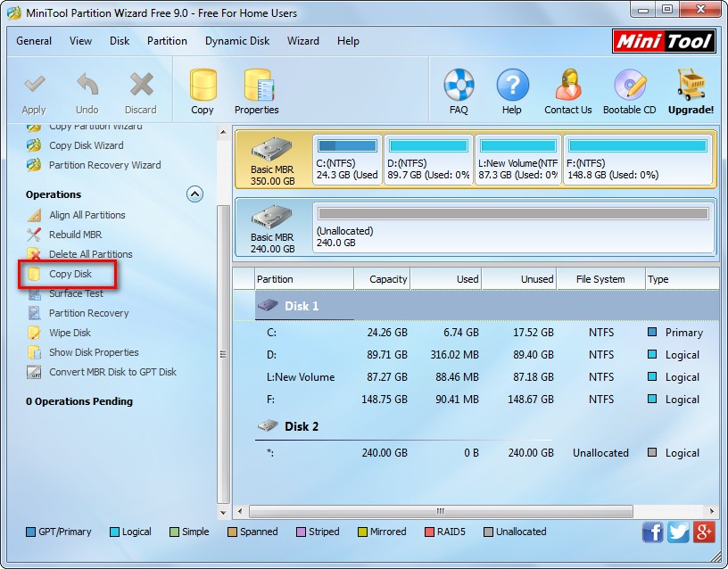
Task: Click the sidebar scroll down arrow
Action: (x=223, y=513)
